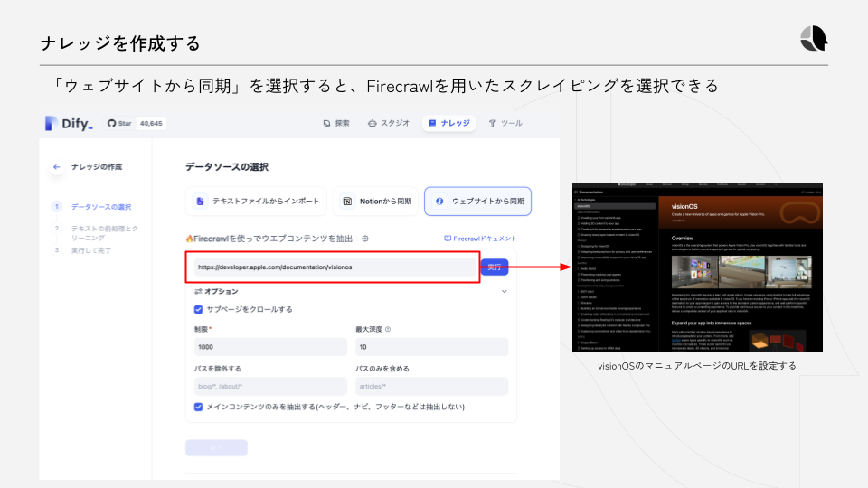Open the ツール tab
The height and width of the screenshot is (488, 868).
[505, 124]
